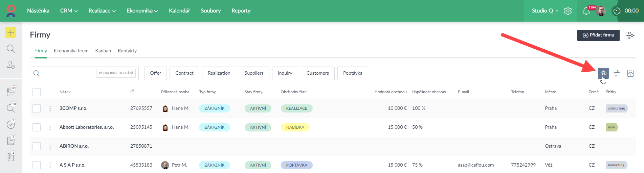This screenshot has height=173, width=644.
Task: Open the Studio Q workspace dropdown
Action: click(545, 11)
